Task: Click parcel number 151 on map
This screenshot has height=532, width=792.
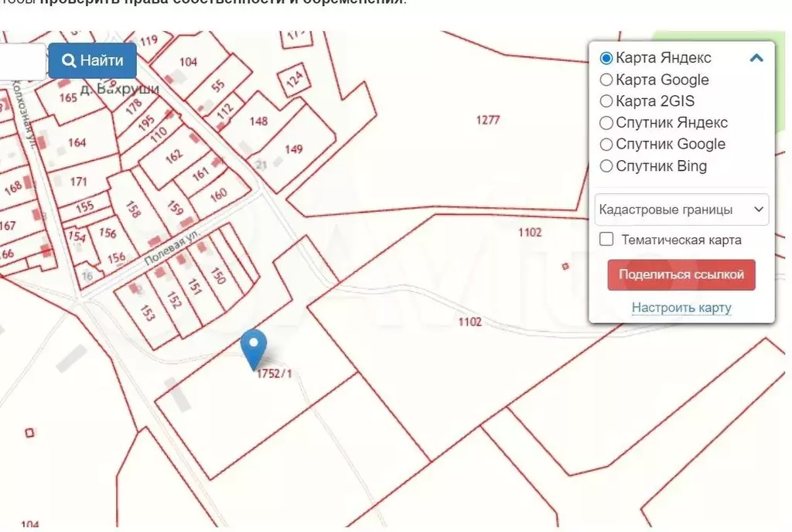Action: click(195, 286)
